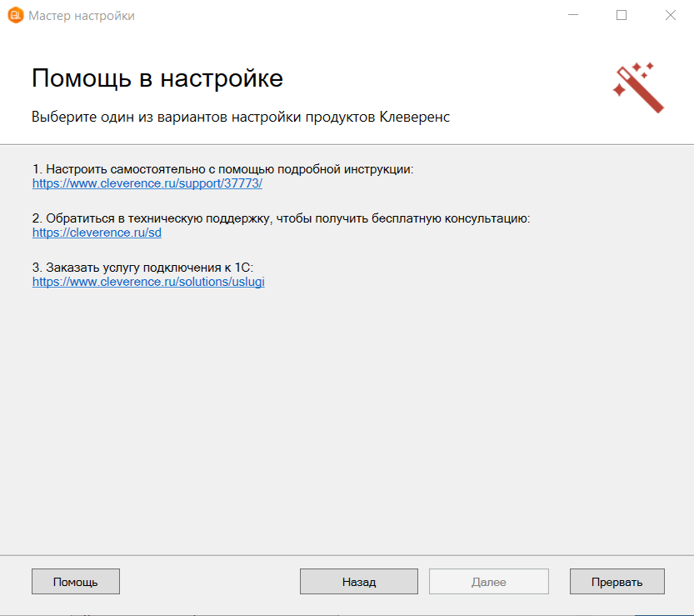Click the Cleverence app icon in title bar
Screen dimensions: 694x616
(x=14, y=15)
